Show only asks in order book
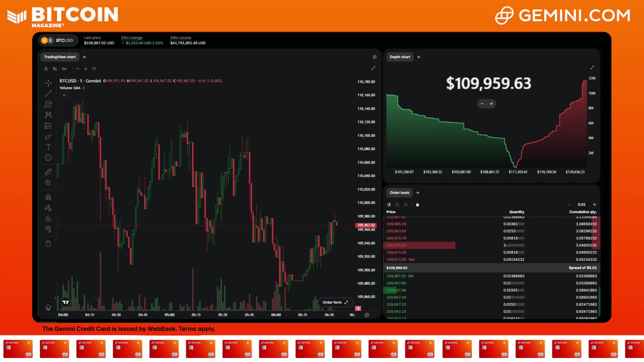The width and height of the screenshot is (644, 362). click(406, 205)
